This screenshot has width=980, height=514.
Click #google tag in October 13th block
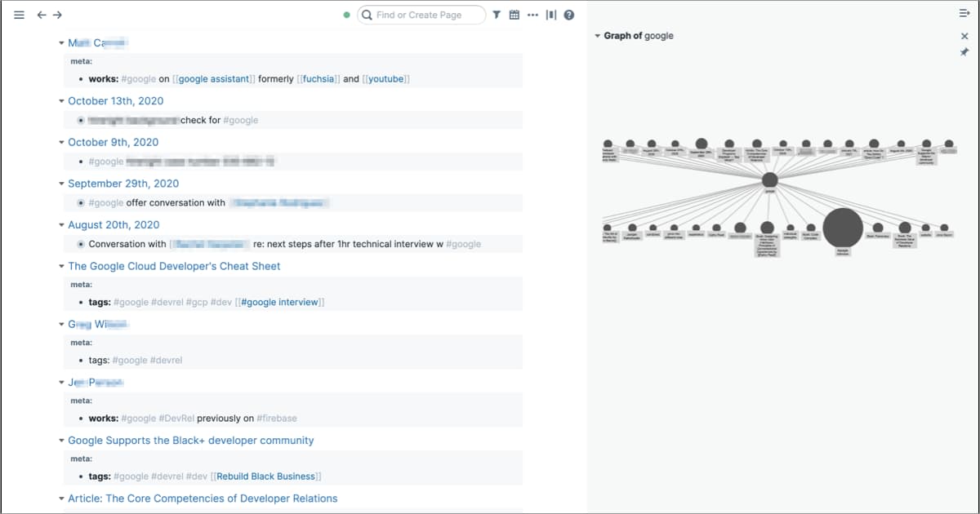240,120
